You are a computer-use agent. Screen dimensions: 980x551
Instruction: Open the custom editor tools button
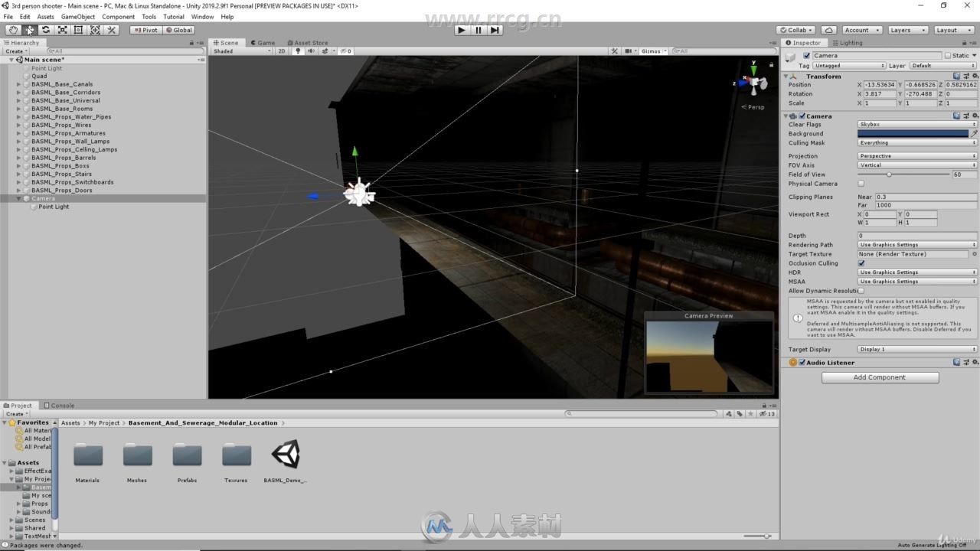tap(112, 30)
